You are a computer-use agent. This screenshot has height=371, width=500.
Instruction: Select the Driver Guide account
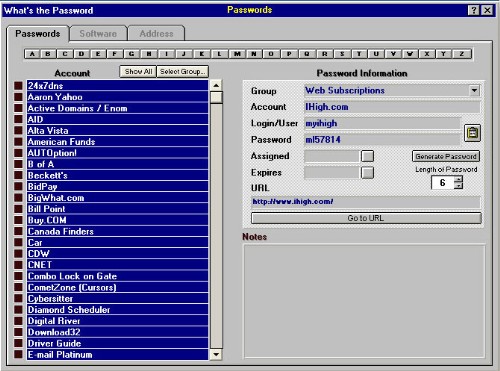click(x=117, y=343)
